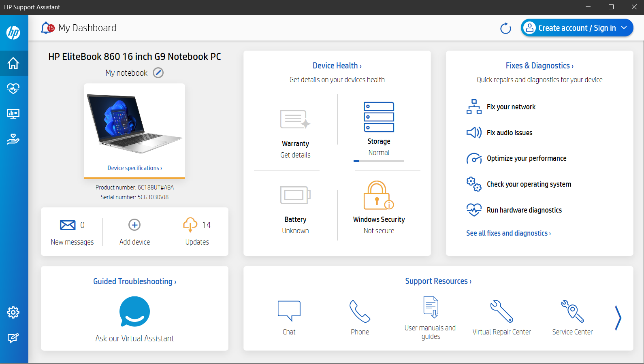Viewport: 644px width, 364px height.
Task: Edit the My notebook nickname pencil icon
Action: click(158, 73)
